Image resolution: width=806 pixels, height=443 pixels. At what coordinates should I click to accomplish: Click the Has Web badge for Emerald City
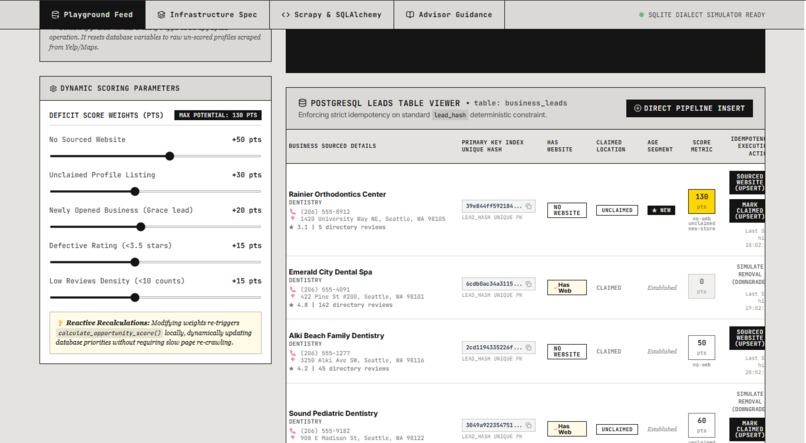tap(566, 287)
